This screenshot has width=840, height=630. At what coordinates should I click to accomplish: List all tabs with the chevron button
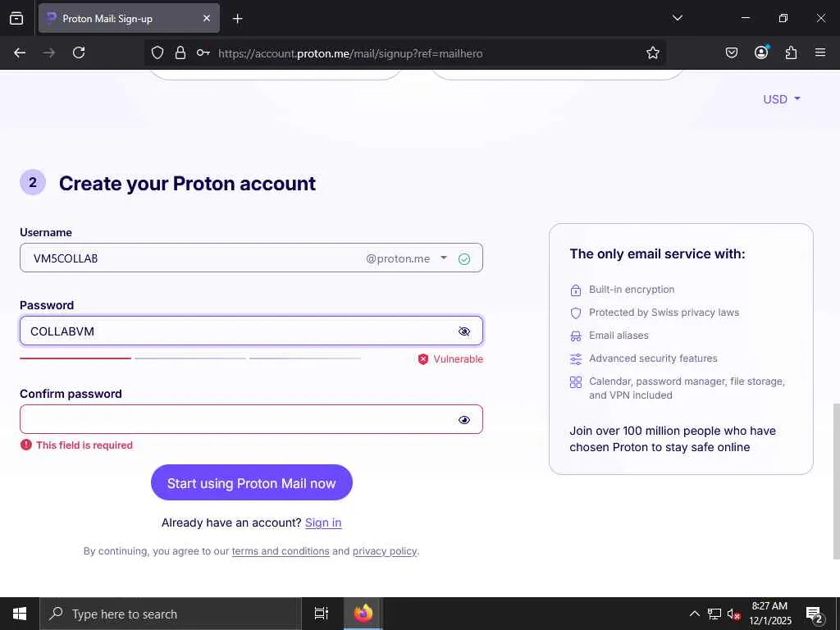coord(677,18)
